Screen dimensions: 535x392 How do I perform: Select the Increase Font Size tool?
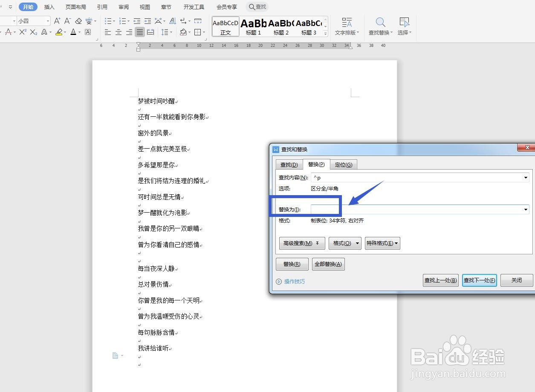57,20
